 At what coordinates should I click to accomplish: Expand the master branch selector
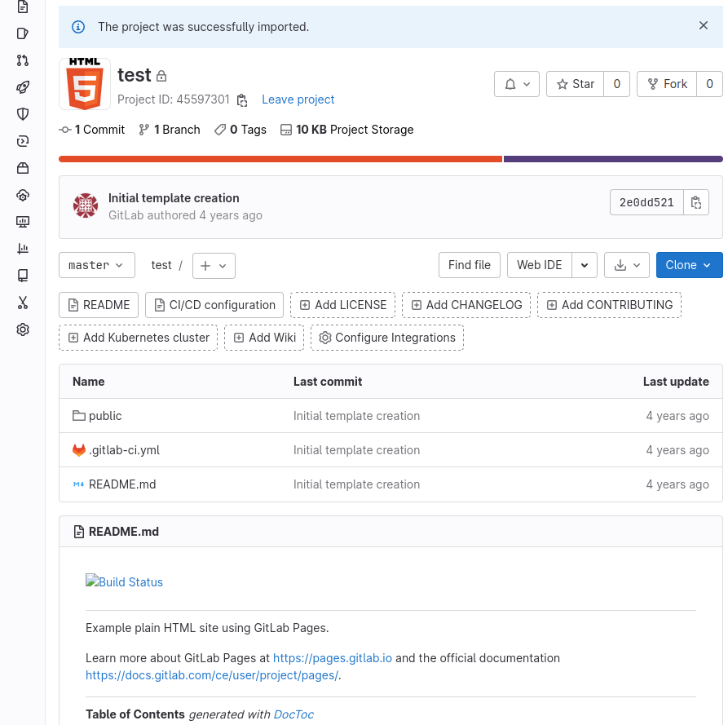click(x=96, y=265)
